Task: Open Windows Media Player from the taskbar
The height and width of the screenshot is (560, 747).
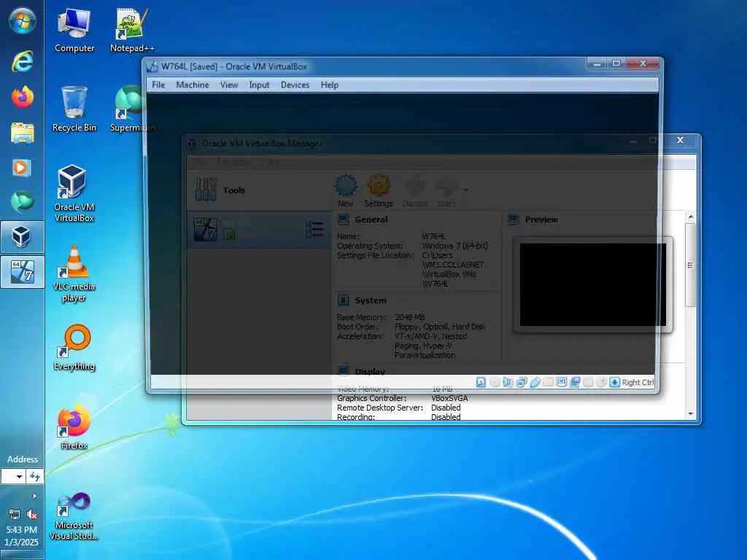Action: point(22,168)
